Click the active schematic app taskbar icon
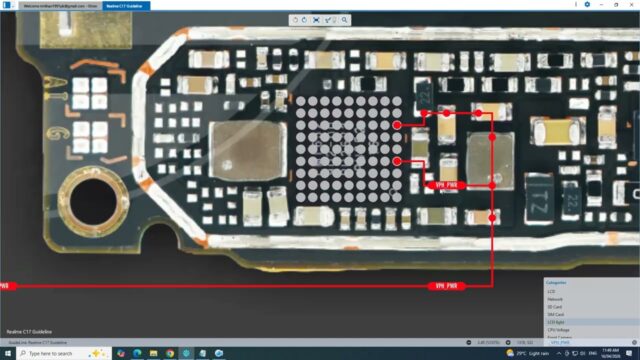The width and height of the screenshot is (640, 360). point(186,353)
